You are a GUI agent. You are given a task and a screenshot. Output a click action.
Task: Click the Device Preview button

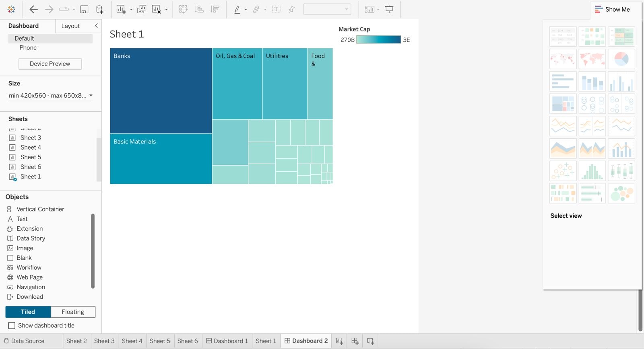50,64
